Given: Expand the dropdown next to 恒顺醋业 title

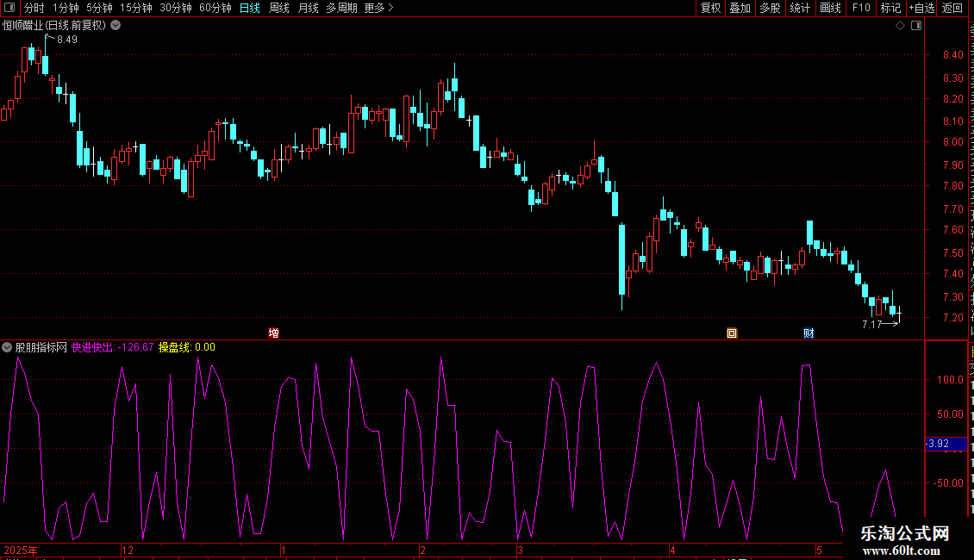Looking at the screenshot, I should click(x=116, y=26).
